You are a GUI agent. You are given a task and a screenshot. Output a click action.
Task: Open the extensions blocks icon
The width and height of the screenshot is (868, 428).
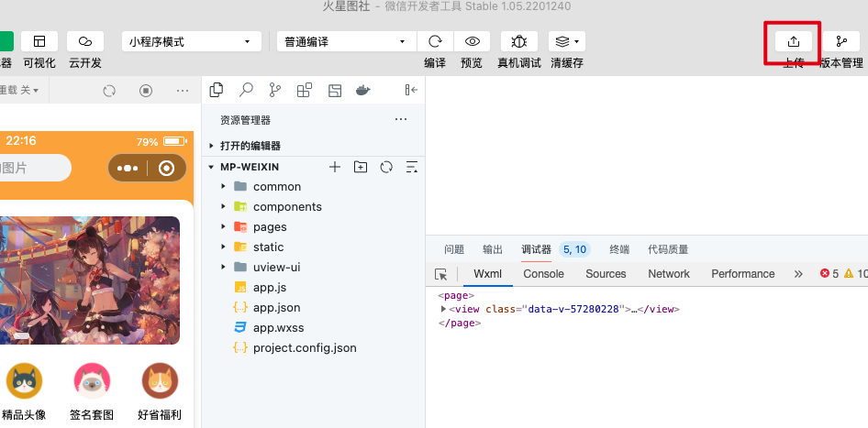pyautogui.click(x=305, y=90)
